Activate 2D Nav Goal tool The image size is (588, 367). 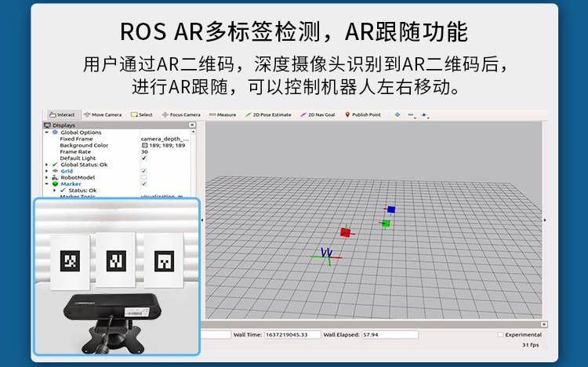click(318, 114)
